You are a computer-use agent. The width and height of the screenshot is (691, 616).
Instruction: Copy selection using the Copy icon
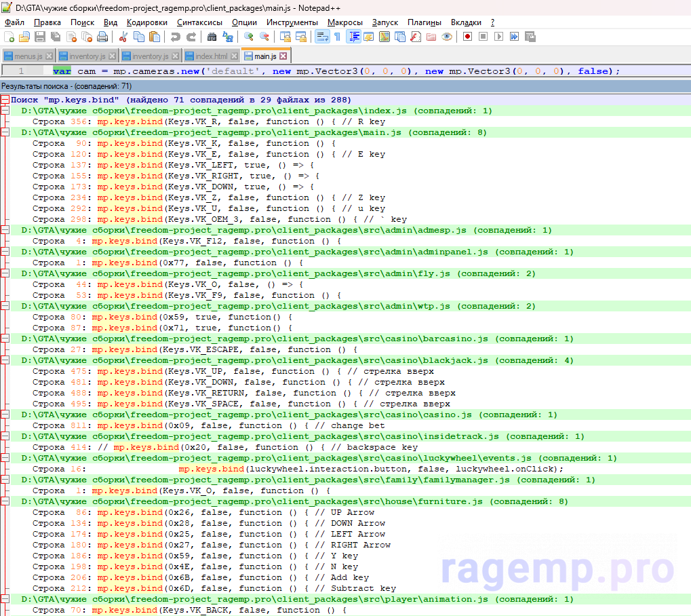click(x=139, y=37)
